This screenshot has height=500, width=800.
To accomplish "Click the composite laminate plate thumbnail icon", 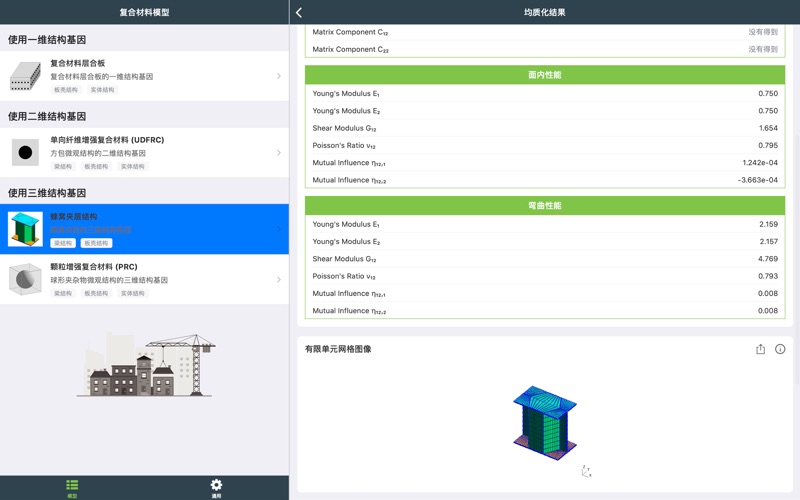I will click(26, 76).
